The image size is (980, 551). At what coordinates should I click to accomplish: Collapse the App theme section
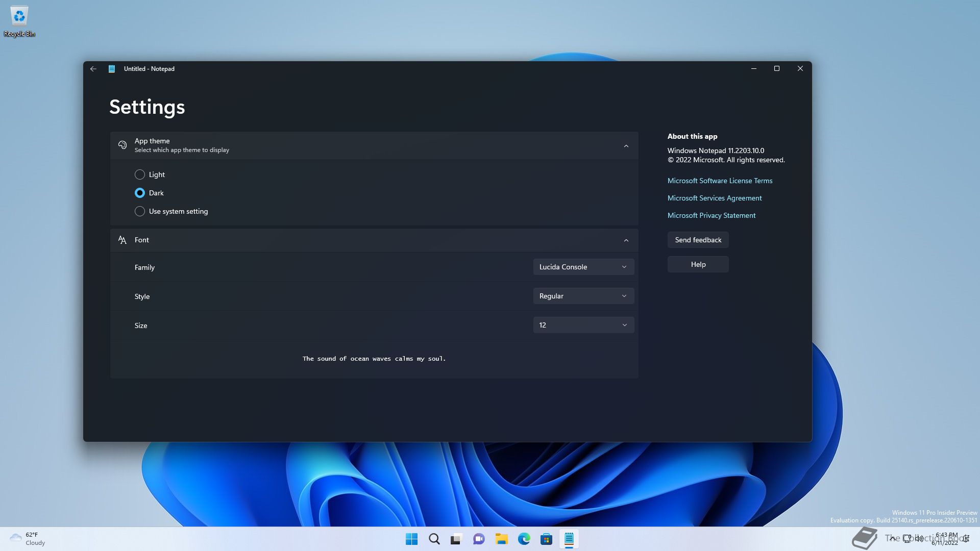coord(626,146)
